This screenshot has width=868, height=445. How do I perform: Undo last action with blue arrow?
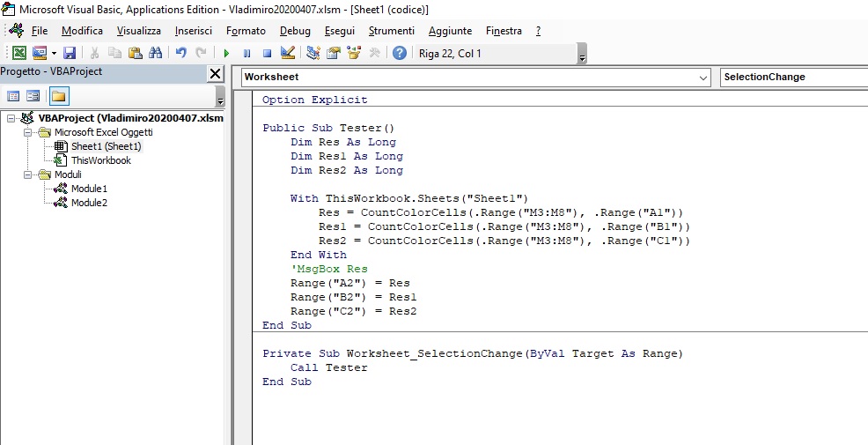click(x=181, y=53)
